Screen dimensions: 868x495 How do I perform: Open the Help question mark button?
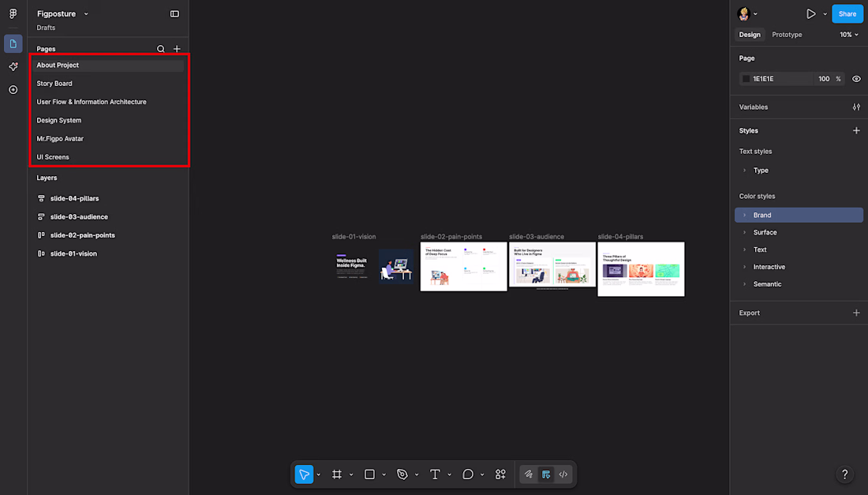[845, 474]
